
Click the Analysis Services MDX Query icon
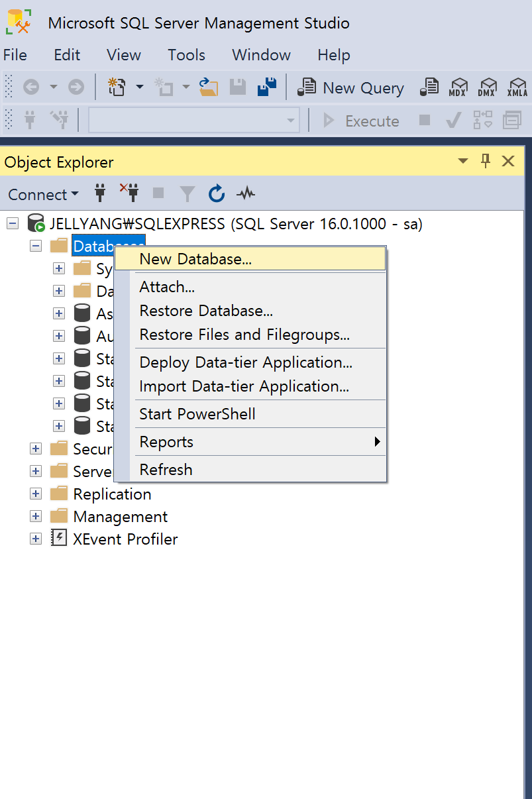pyautogui.click(x=458, y=87)
